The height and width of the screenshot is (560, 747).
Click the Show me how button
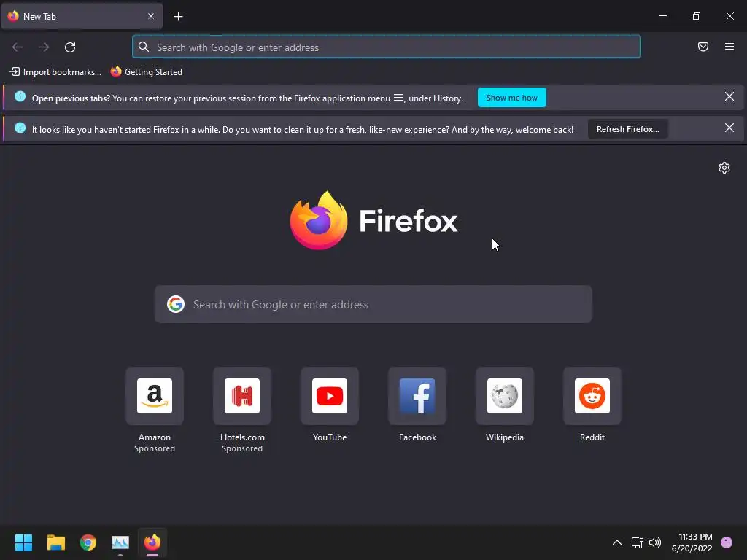[x=511, y=98]
